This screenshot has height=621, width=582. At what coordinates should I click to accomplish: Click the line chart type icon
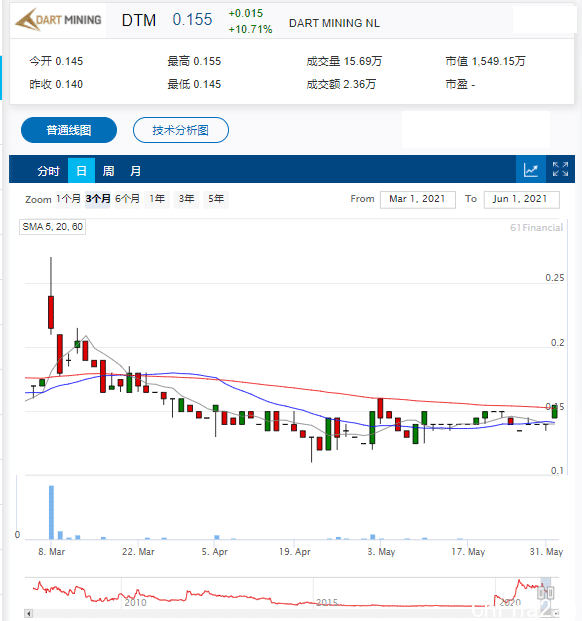(531, 170)
